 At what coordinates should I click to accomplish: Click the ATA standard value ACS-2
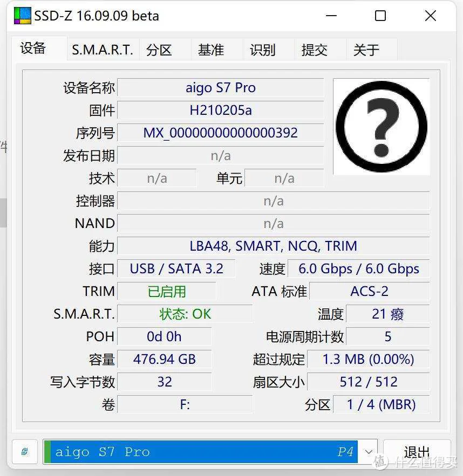370,292
